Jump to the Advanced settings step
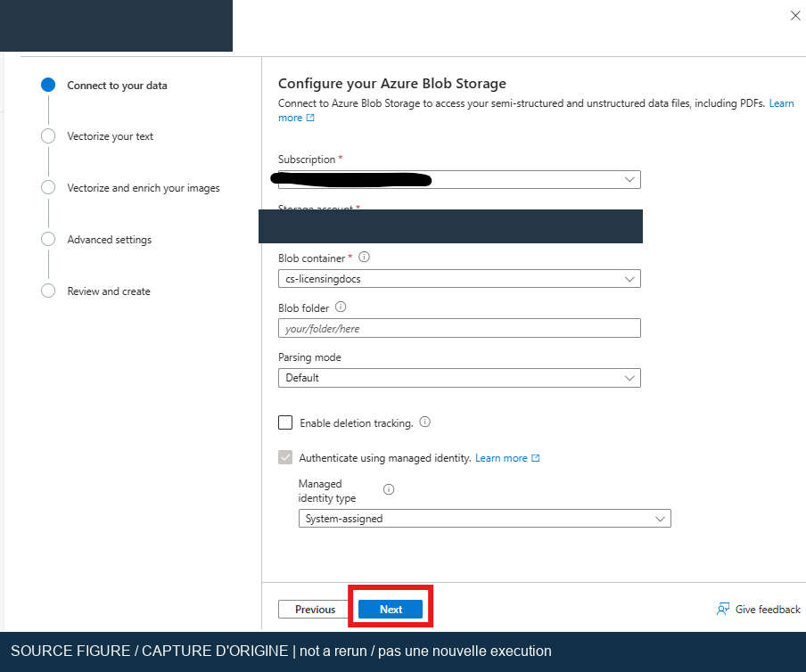The height and width of the screenshot is (672, 806). (110, 240)
